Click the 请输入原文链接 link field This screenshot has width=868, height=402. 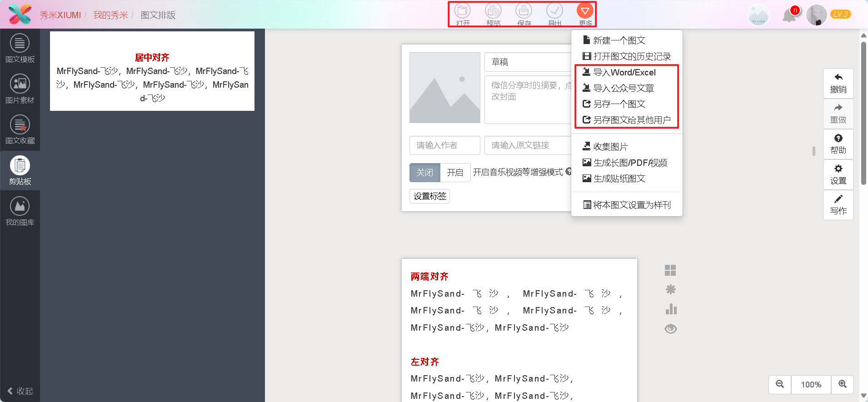pyautogui.click(x=528, y=145)
